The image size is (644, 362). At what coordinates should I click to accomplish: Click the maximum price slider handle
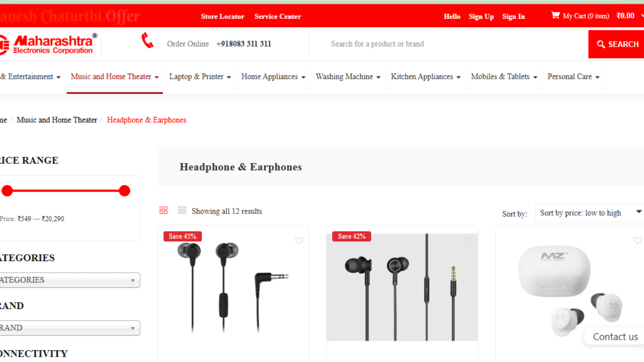pyautogui.click(x=125, y=191)
